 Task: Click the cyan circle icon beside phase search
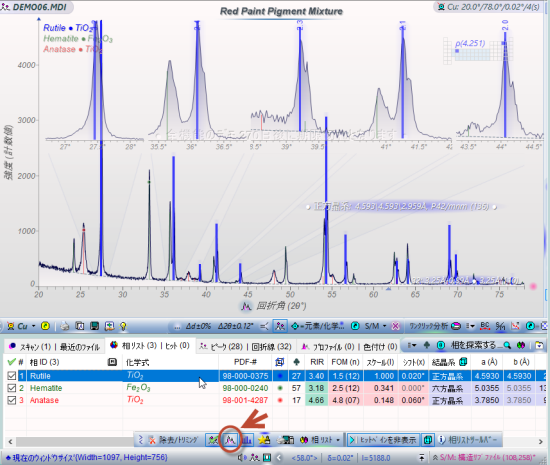(x=441, y=345)
